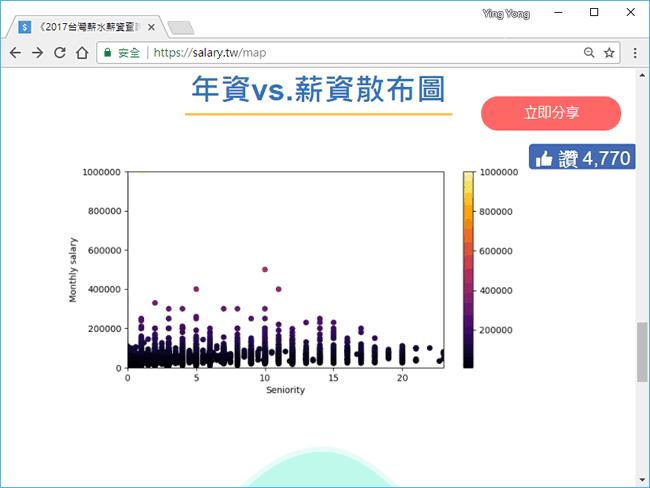The height and width of the screenshot is (488, 650).
Task: Click the 立即分享 share button
Action: 551,113
